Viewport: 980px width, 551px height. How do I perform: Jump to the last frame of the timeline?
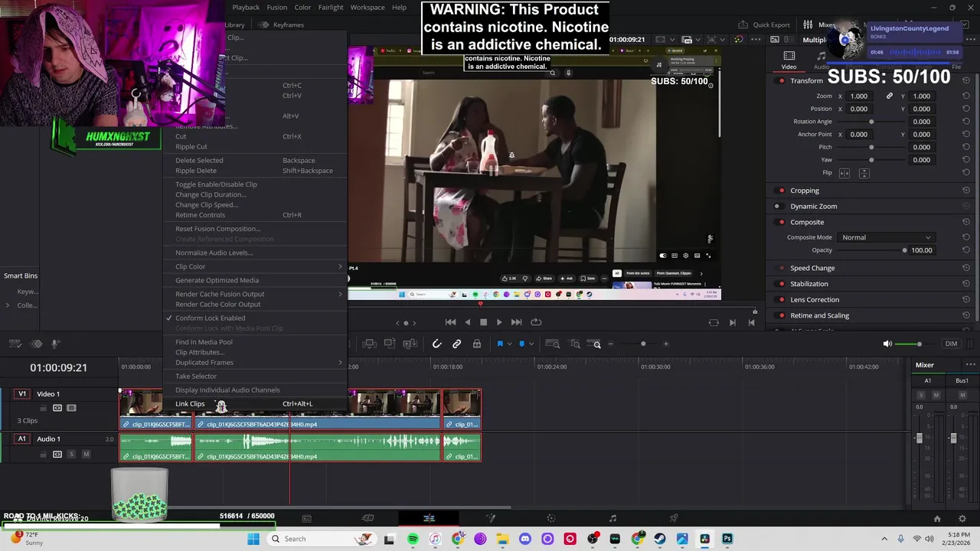click(516, 322)
